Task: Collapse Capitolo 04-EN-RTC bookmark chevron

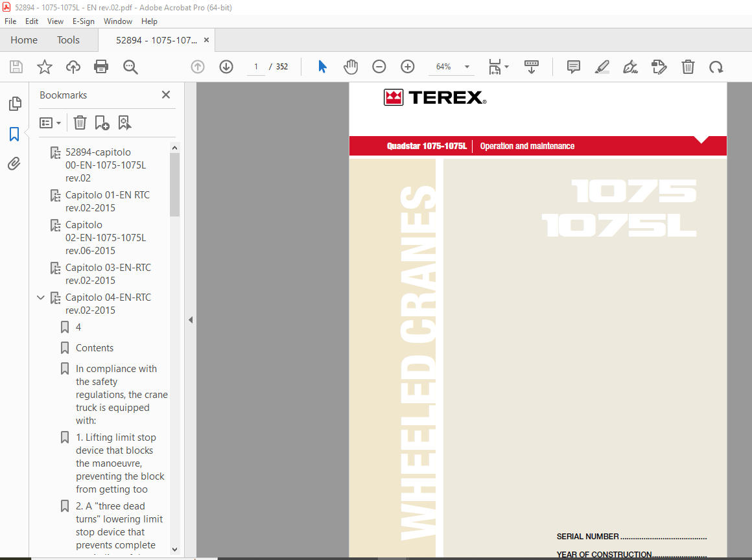Action: pos(41,297)
